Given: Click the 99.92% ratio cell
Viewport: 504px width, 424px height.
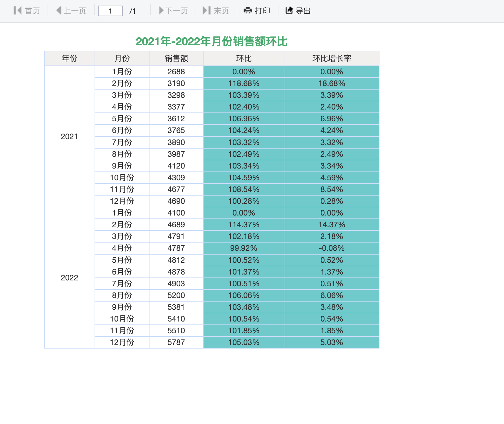Looking at the screenshot, I should tap(244, 248).
